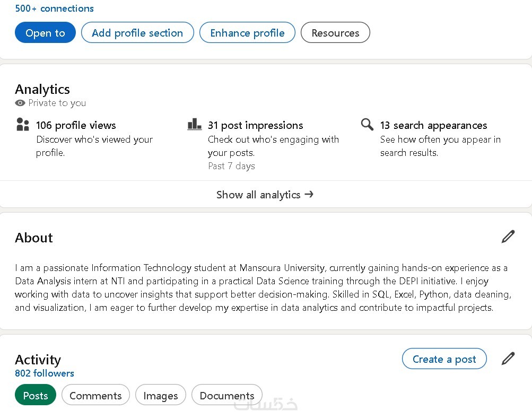This screenshot has width=532, height=419.
Task: Click the Activity section pencil icon
Action: click(x=508, y=359)
